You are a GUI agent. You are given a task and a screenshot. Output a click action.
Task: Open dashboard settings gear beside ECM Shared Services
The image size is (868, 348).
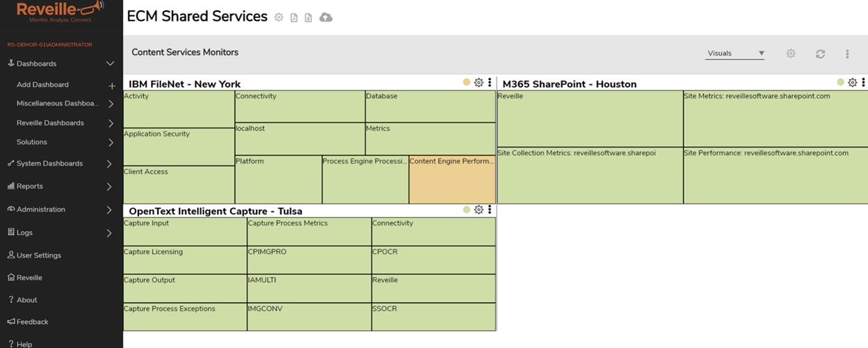click(x=279, y=17)
